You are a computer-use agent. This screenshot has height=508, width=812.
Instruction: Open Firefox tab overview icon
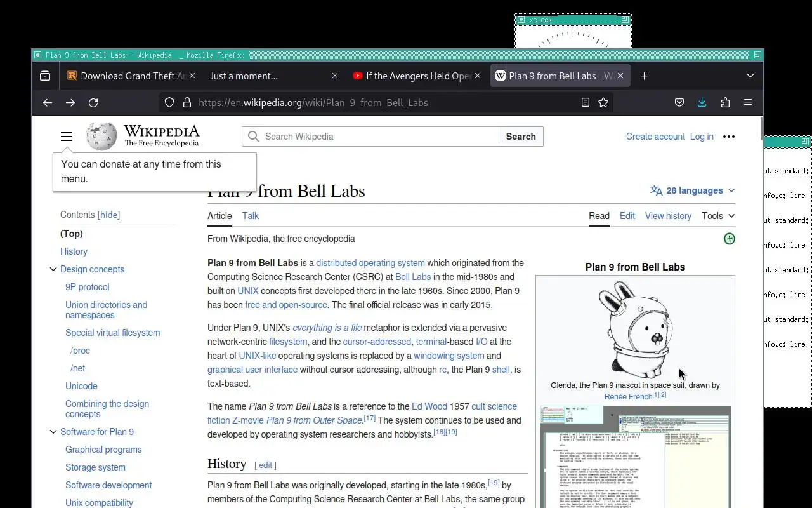tap(45, 76)
